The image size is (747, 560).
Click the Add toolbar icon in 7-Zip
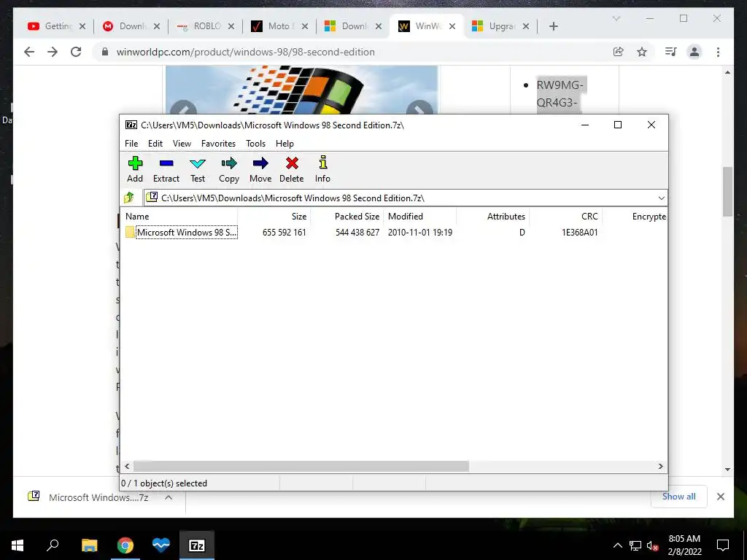point(135,169)
